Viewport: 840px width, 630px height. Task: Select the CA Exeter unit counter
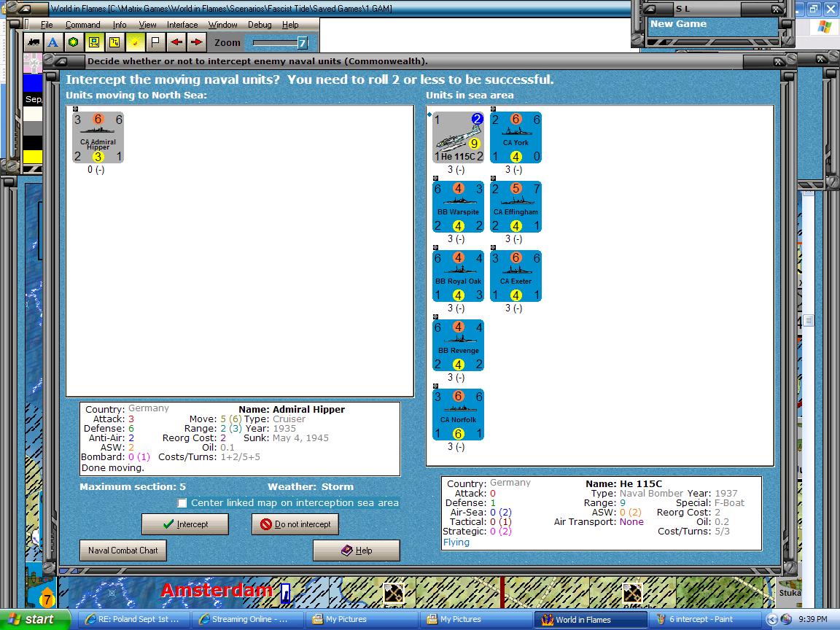[x=516, y=276]
